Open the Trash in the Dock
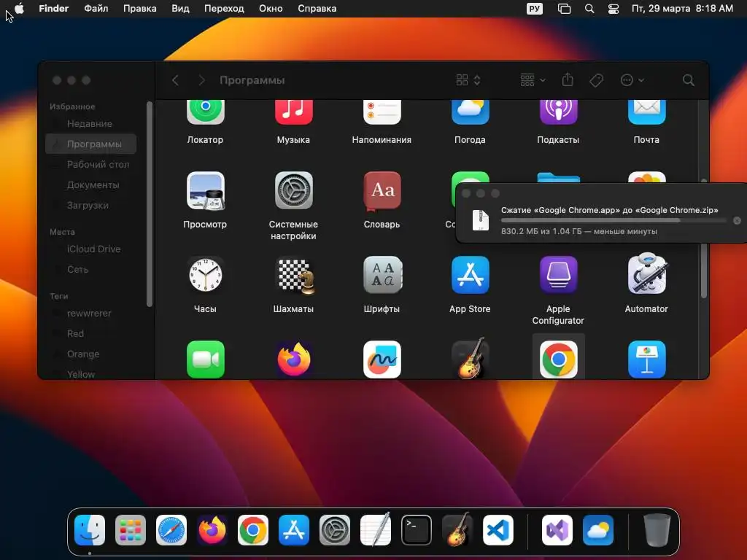The width and height of the screenshot is (747, 560). coord(657,530)
